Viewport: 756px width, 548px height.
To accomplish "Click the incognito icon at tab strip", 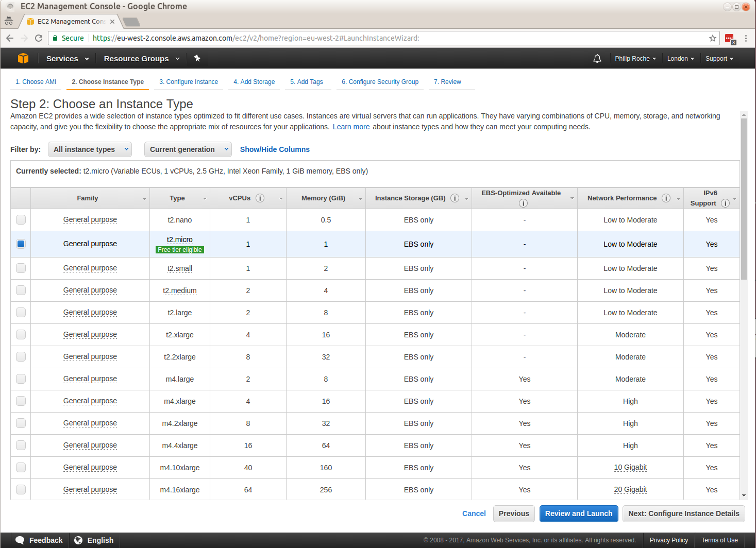I will [9, 21].
